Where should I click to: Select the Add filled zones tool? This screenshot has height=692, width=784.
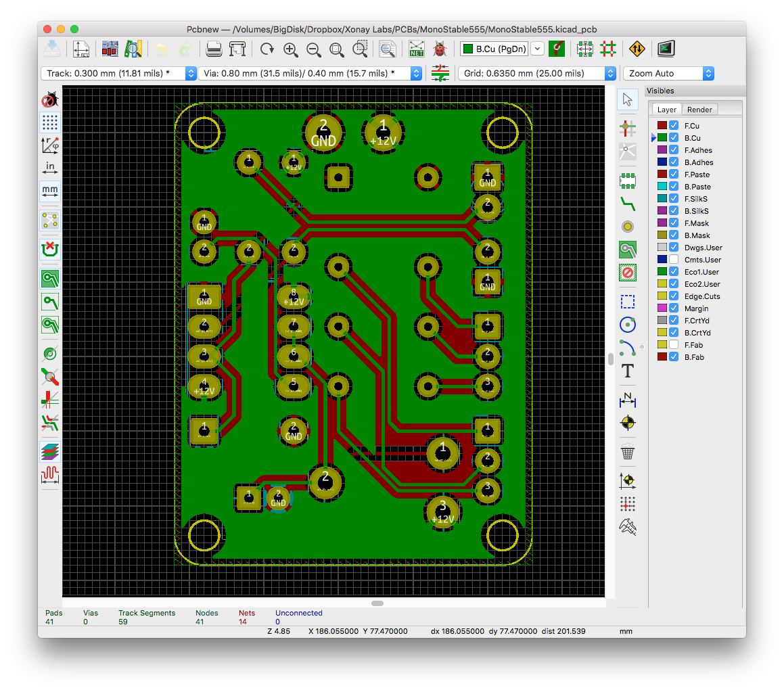(x=628, y=250)
